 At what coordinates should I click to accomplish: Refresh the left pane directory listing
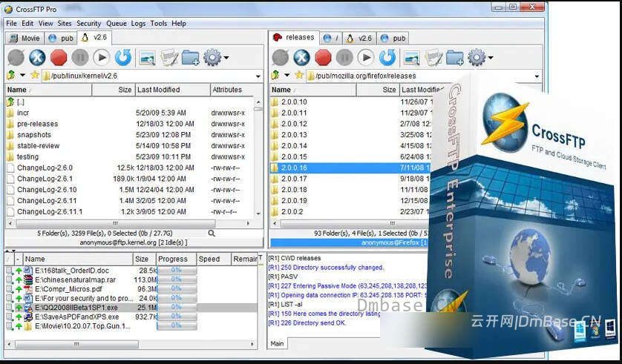click(x=123, y=58)
